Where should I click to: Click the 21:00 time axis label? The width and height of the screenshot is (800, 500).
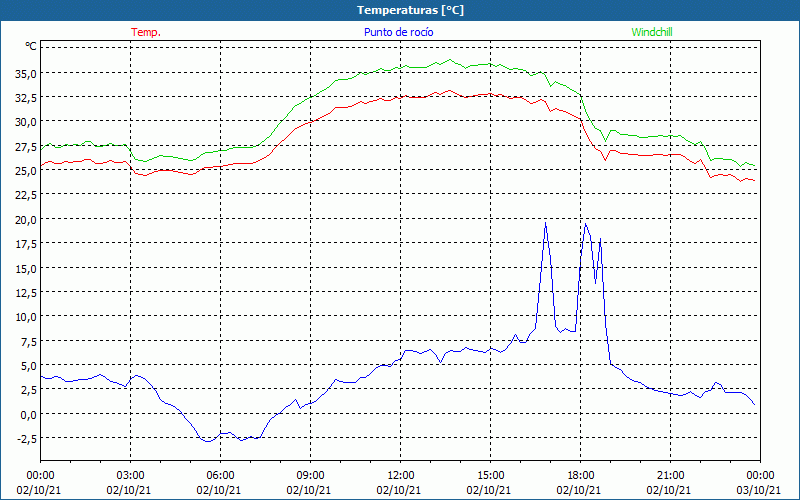tap(670, 476)
